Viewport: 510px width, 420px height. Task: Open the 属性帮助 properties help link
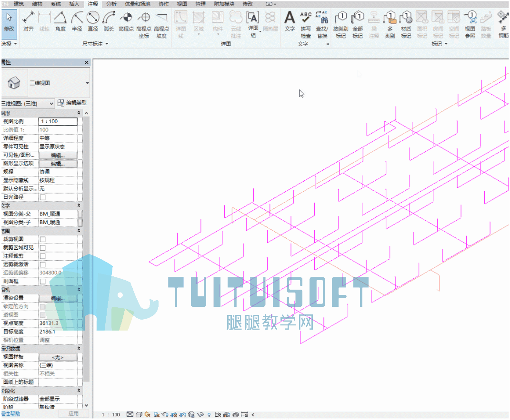point(10,413)
